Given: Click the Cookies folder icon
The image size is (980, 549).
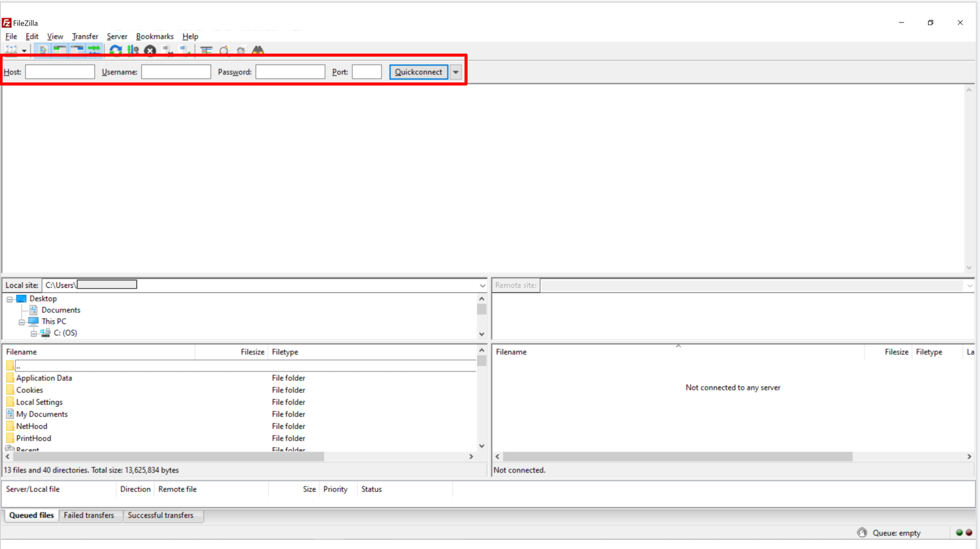Looking at the screenshot, I should click(10, 390).
